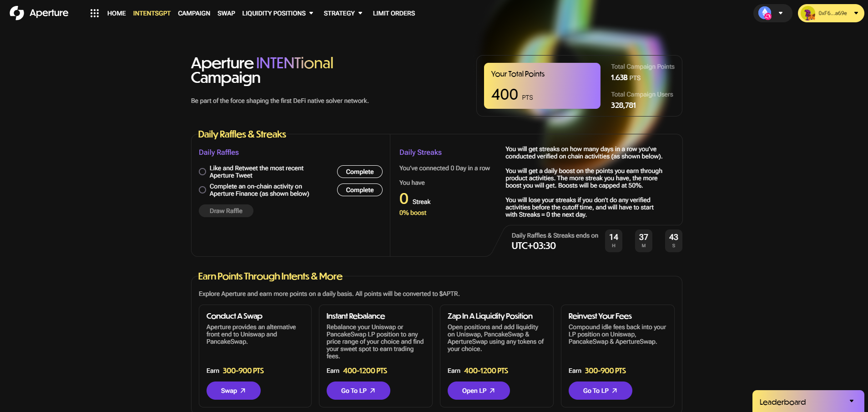
Task: Complete the on-chain activity task
Action: tap(360, 190)
